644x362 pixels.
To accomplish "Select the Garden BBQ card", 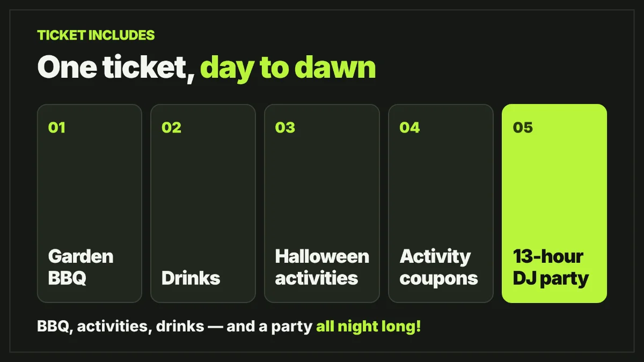I will point(90,203).
